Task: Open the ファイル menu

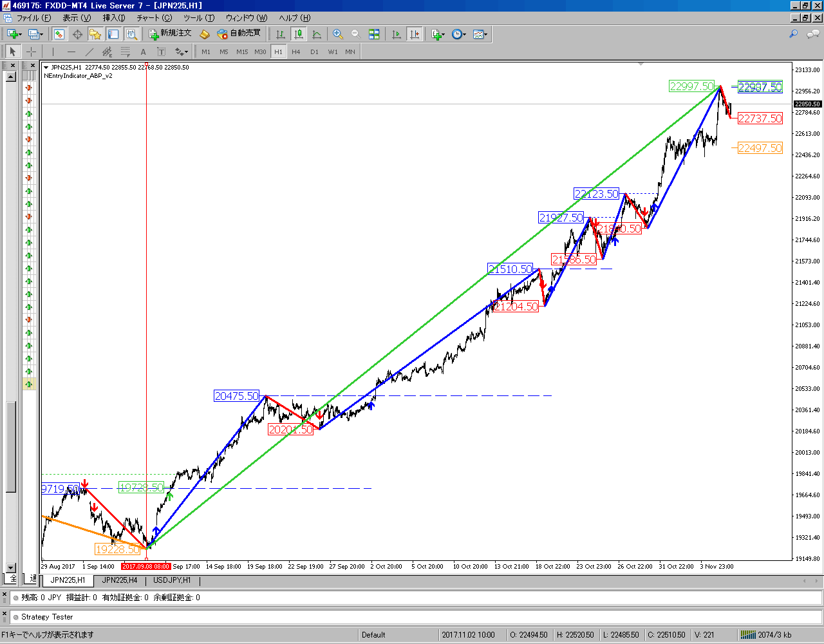Action: [x=33, y=18]
